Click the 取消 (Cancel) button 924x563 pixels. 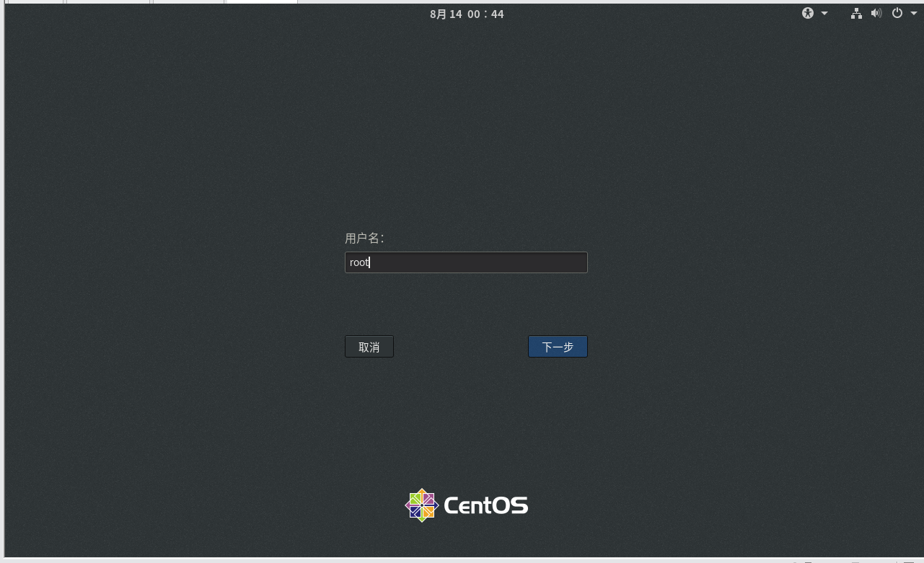click(369, 347)
